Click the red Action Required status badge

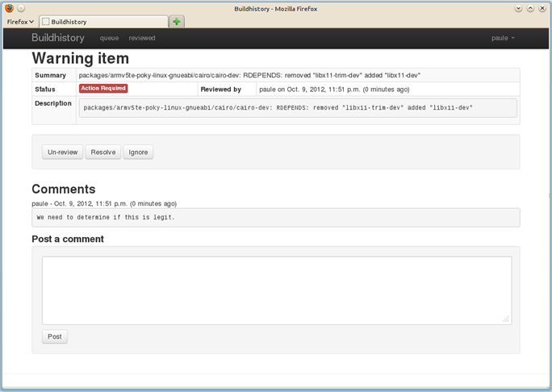(103, 88)
